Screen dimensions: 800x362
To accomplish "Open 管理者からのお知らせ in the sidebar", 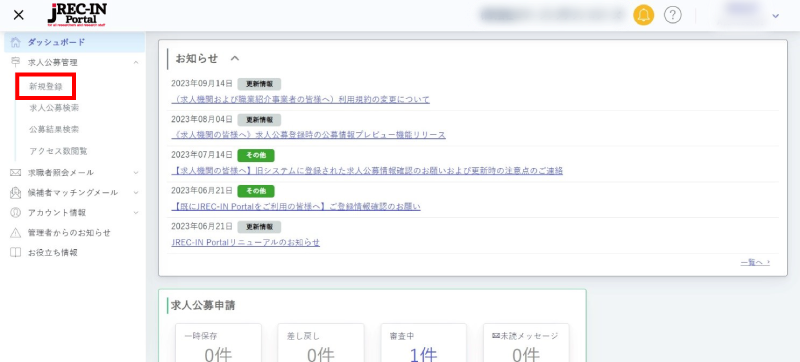I will [69, 232].
